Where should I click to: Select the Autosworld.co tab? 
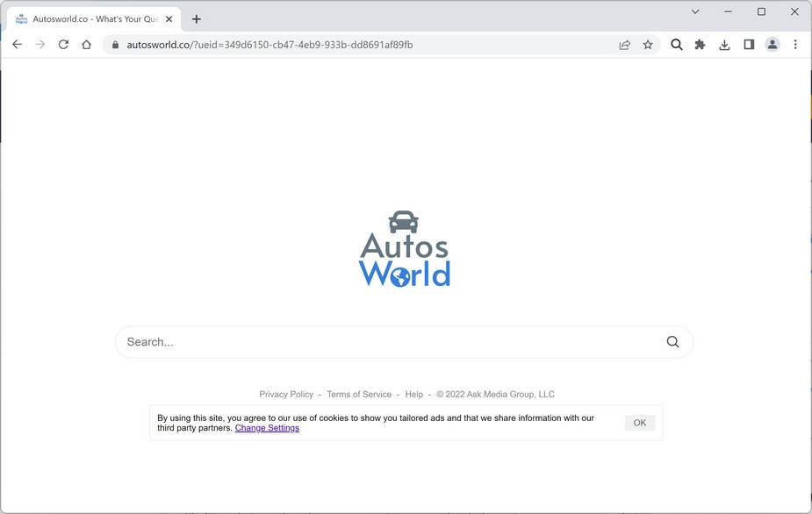[94, 19]
